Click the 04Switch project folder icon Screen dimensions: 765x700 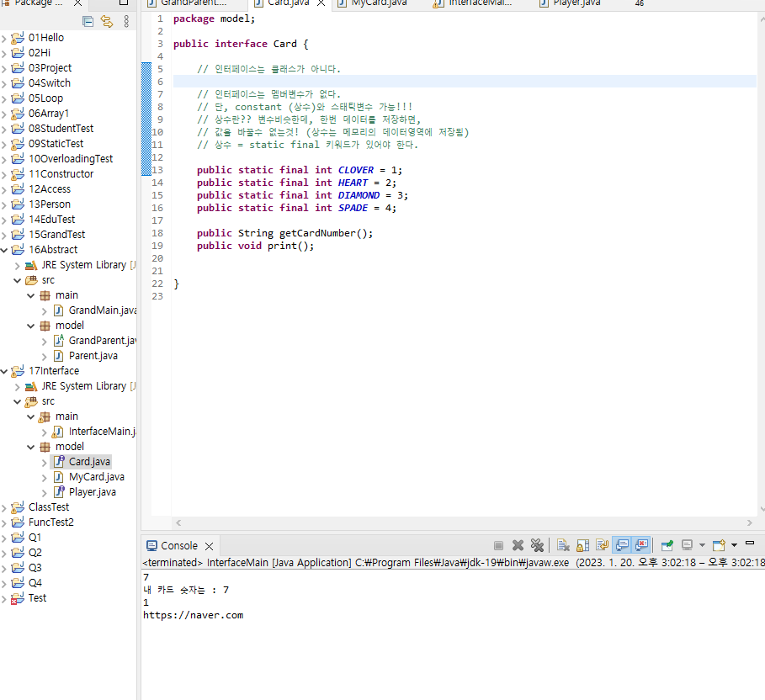(18, 83)
